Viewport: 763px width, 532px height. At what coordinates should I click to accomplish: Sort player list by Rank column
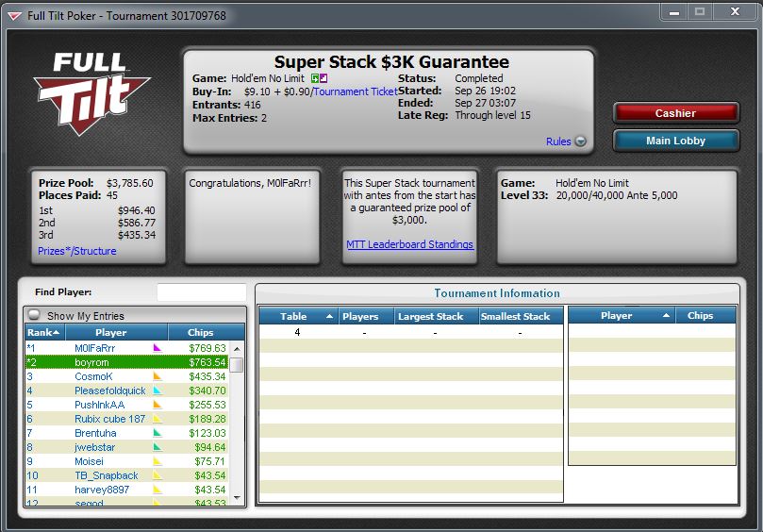coord(44,332)
